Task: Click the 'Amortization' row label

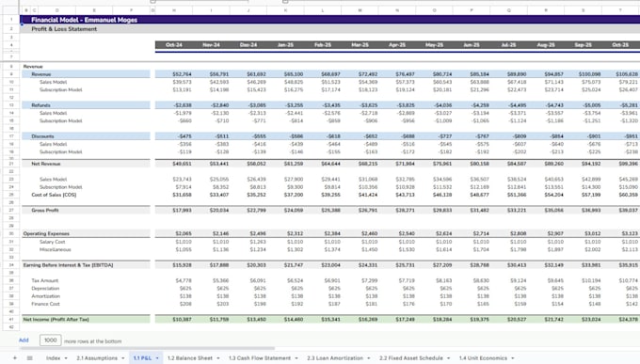Action: click(x=46, y=296)
